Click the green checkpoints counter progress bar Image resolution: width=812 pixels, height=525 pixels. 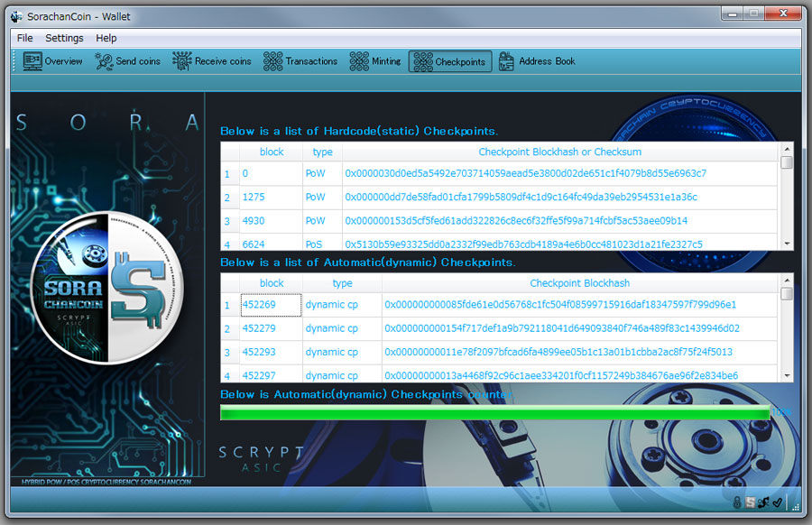(x=495, y=412)
